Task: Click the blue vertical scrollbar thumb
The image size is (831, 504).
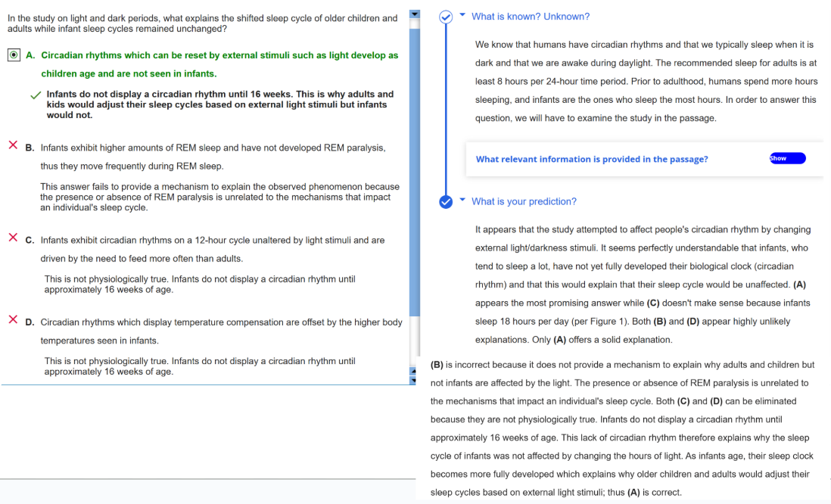Action: pyautogui.click(x=414, y=166)
